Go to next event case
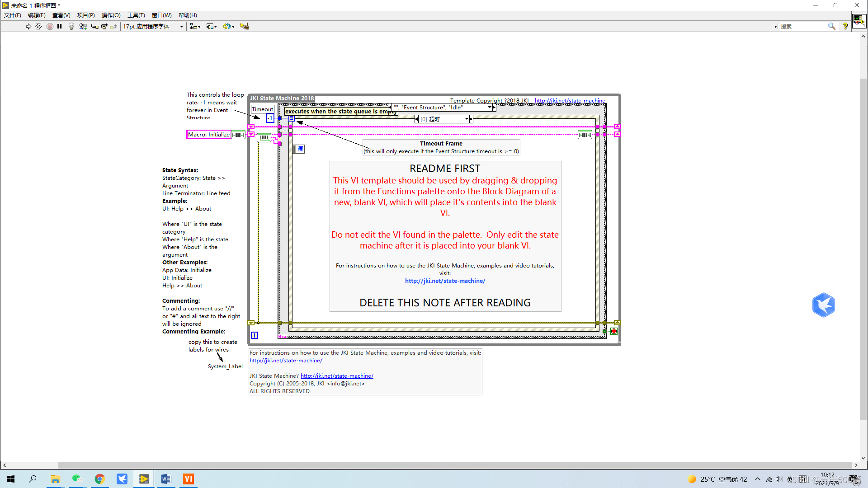Screen dimensions: 868x488 (471, 119)
